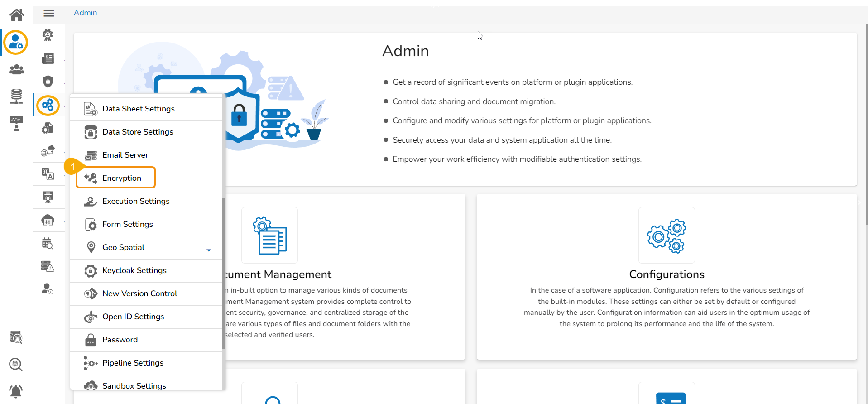Screen dimensions: 868x404
Task: Click 'Configure and modify various settings' bullet
Action: click(x=522, y=120)
